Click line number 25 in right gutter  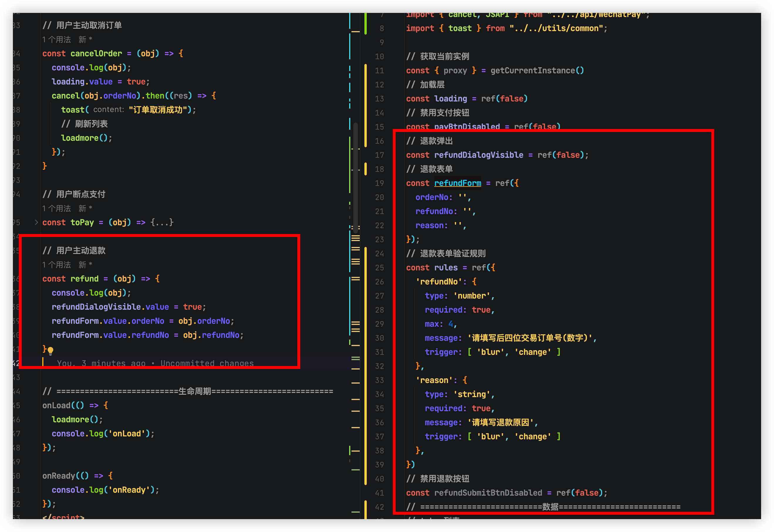coord(379,268)
